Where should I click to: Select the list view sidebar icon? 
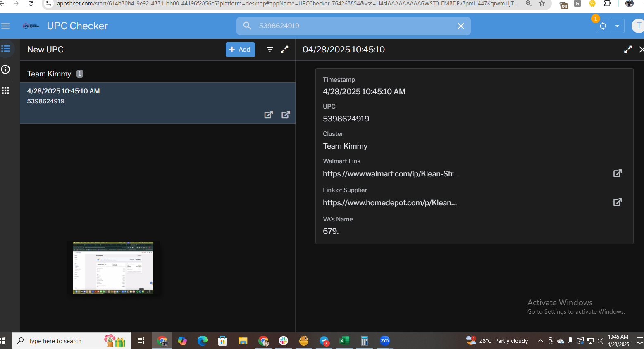[x=5, y=49]
